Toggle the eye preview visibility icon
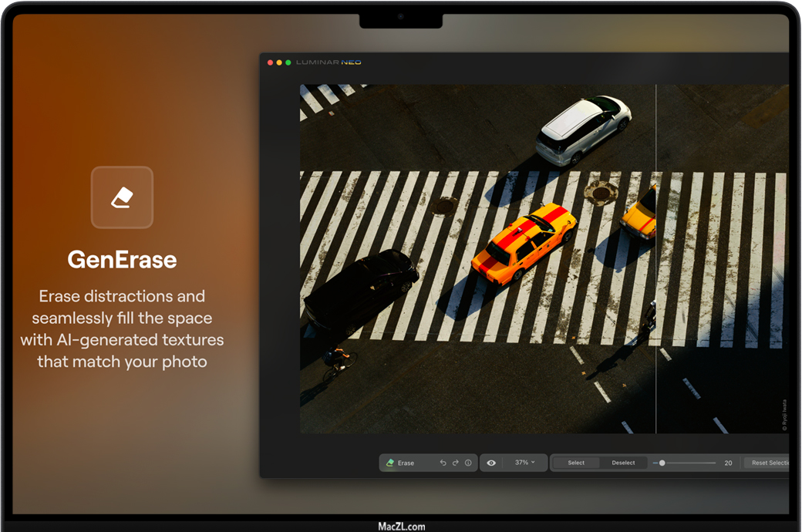Image resolution: width=802 pixels, height=532 pixels. [x=491, y=463]
